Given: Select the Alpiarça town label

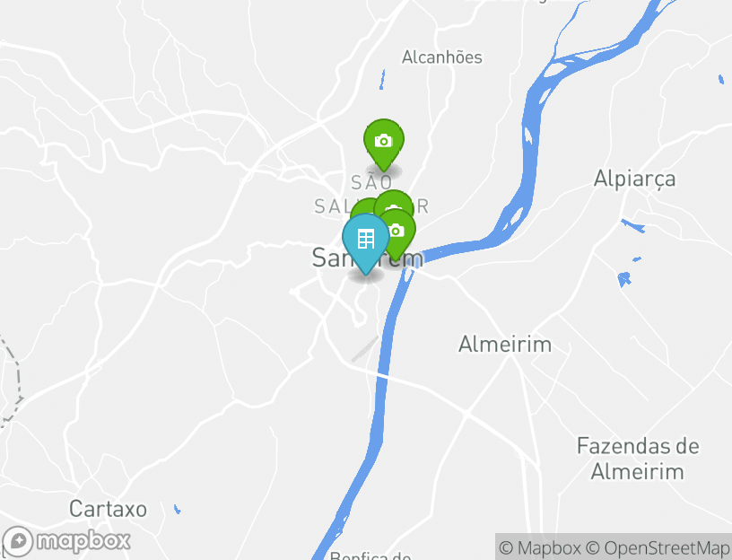Looking at the screenshot, I should [x=634, y=179].
